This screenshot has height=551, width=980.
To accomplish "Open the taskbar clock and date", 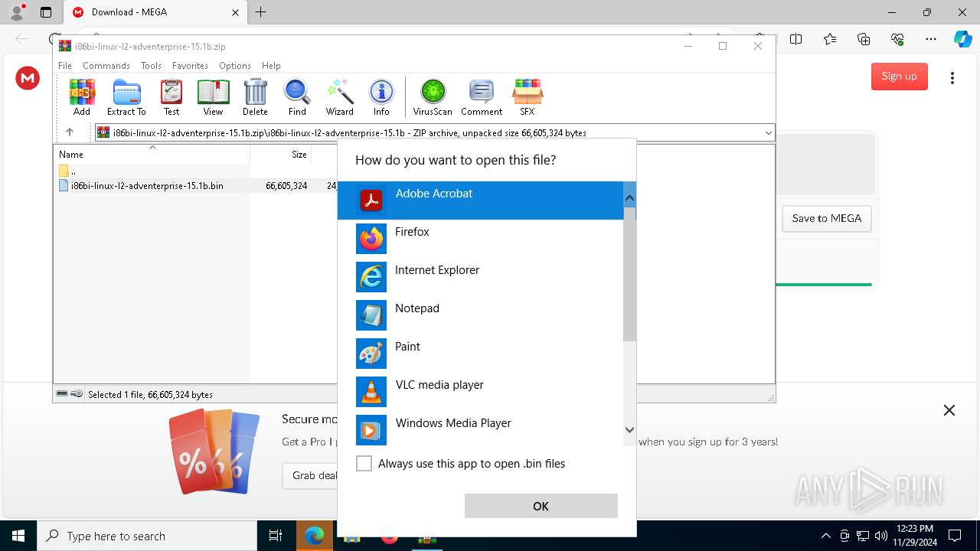I will (914, 536).
